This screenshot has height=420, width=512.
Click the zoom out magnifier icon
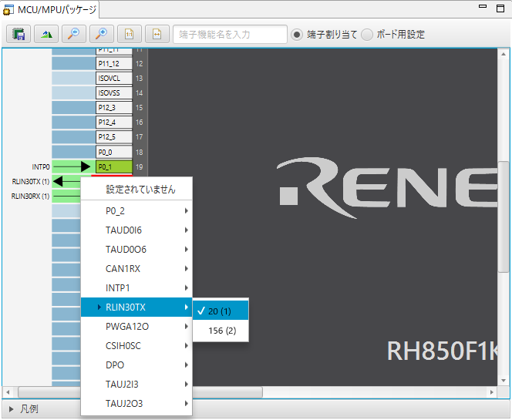(x=74, y=34)
